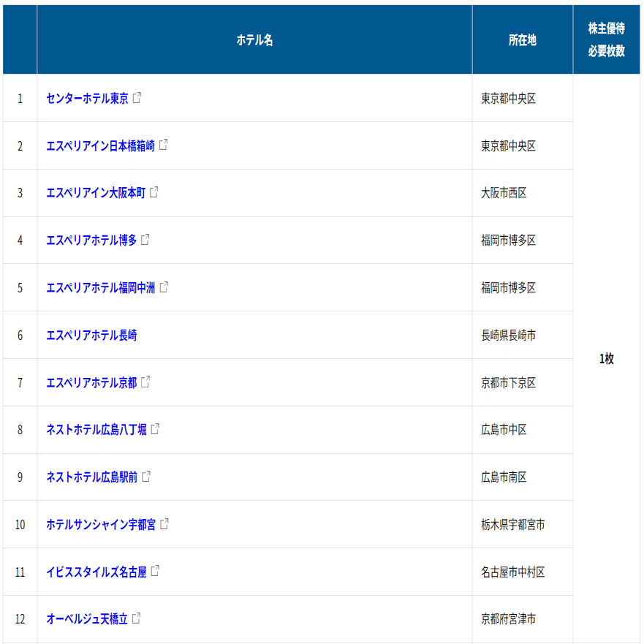Click the external link icon beside エスペリアホテル福岡中洲
Image resolution: width=644 pixels, height=644 pixels.
164,287
